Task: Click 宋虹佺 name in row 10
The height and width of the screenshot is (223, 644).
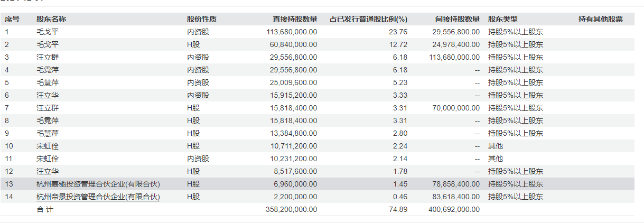Action: click(47, 146)
